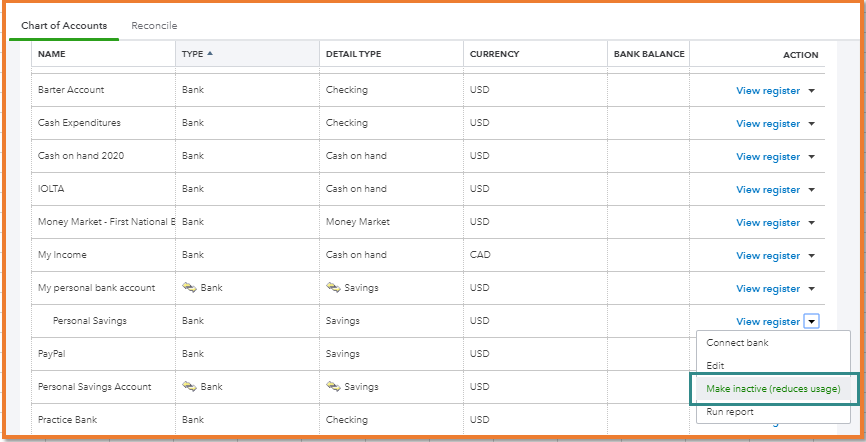
Task: Sort by Type column ascending arrow
Action: (210, 54)
